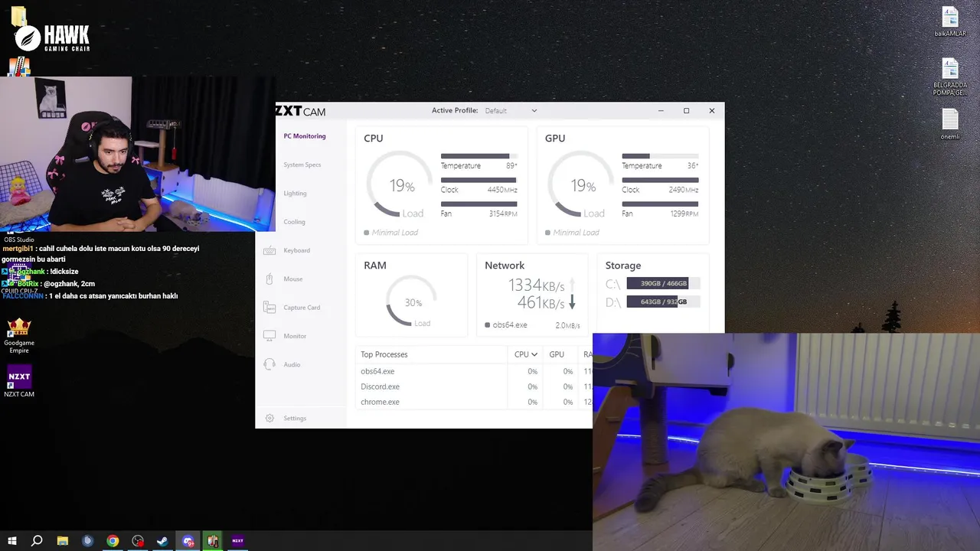Switch to OBS Studio taskbar icon
980x551 pixels.
[138, 541]
